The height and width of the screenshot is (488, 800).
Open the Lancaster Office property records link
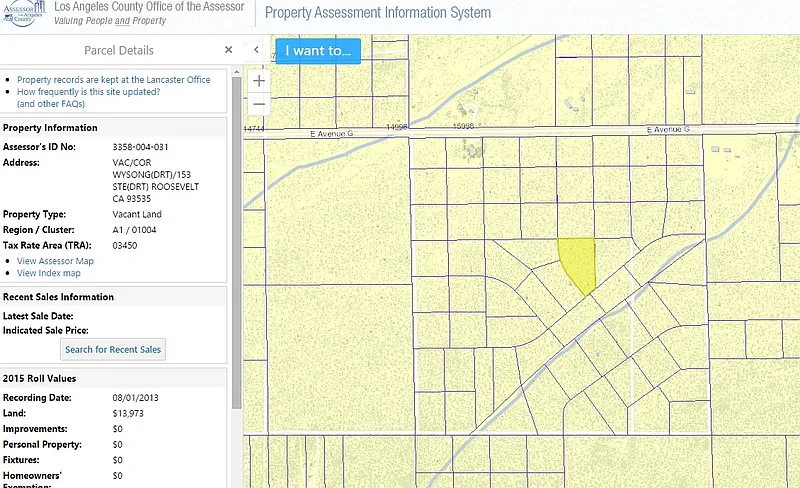(x=114, y=80)
